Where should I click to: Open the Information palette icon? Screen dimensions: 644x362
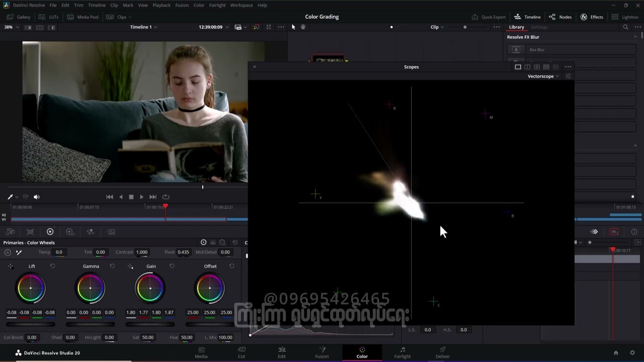point(634,232)
